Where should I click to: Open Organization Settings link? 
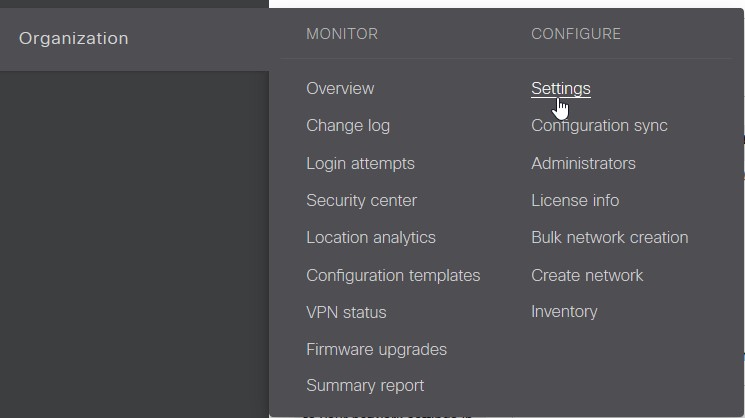pyautogui.click(x=561, y=88)
